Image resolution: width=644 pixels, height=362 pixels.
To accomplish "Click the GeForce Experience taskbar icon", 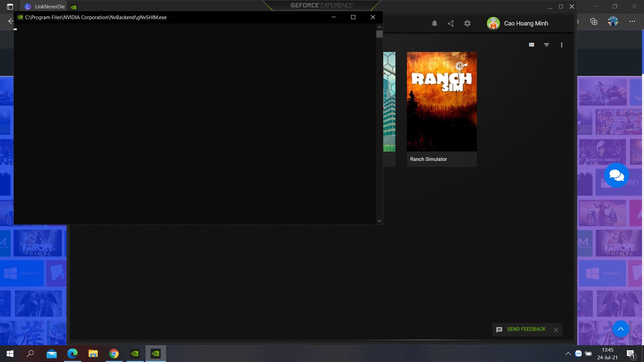I will [x=156, y=353].
